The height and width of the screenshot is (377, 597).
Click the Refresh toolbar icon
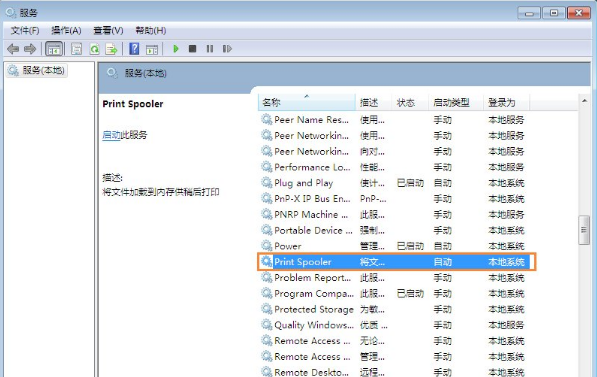tap(94, 49)
